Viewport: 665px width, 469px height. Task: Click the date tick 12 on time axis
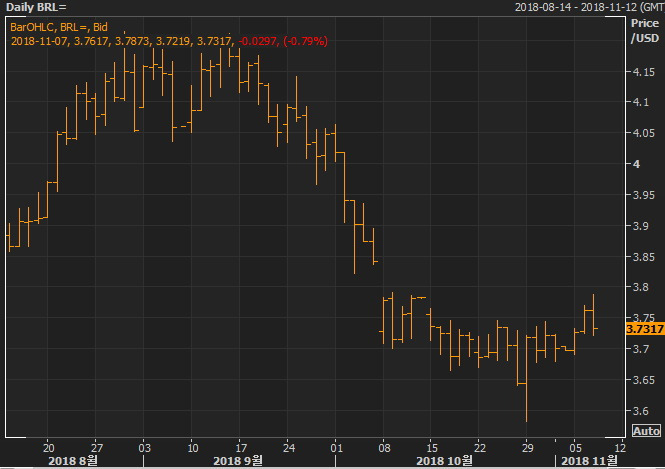tap(620, 448)
